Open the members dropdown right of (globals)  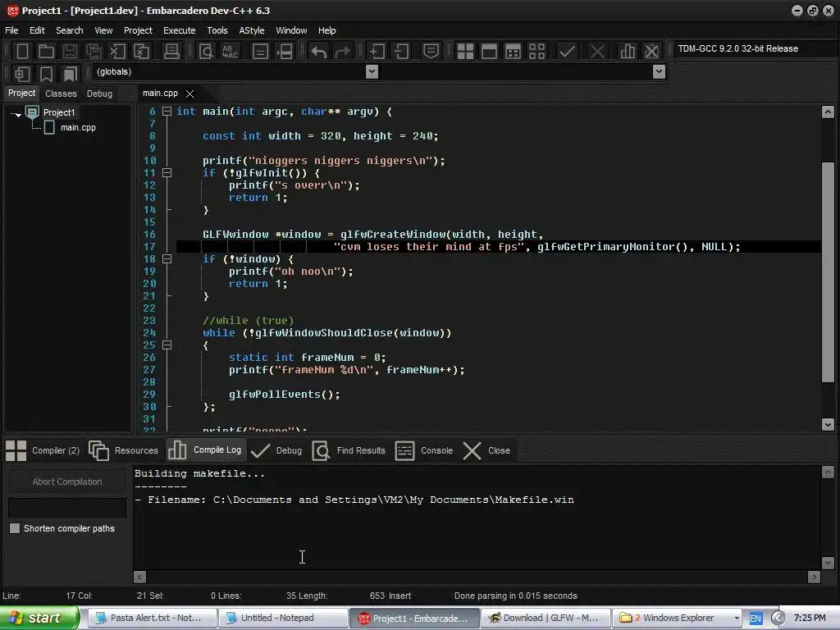660,71
